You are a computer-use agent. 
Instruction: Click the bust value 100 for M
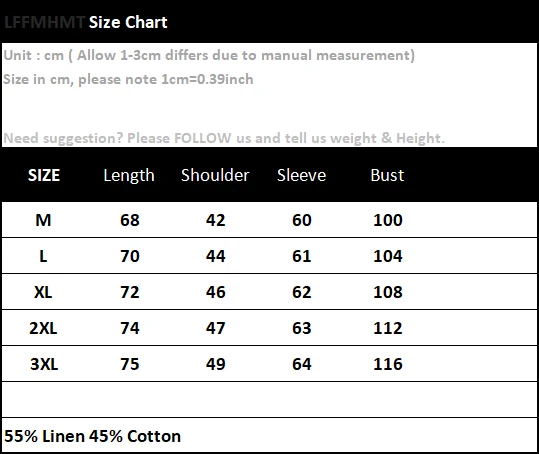(x=388, y=220)
